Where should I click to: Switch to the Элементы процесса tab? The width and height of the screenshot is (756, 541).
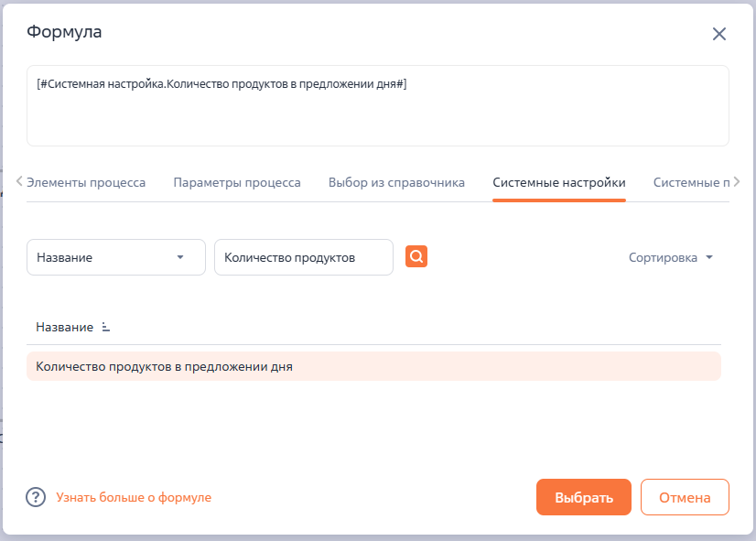coord(87,182)
